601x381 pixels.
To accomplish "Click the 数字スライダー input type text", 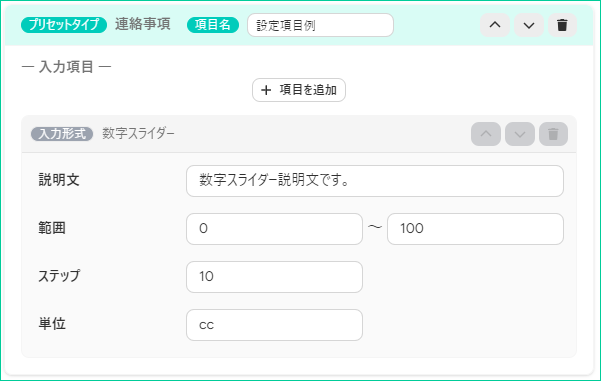I will (x=138, y=133).
